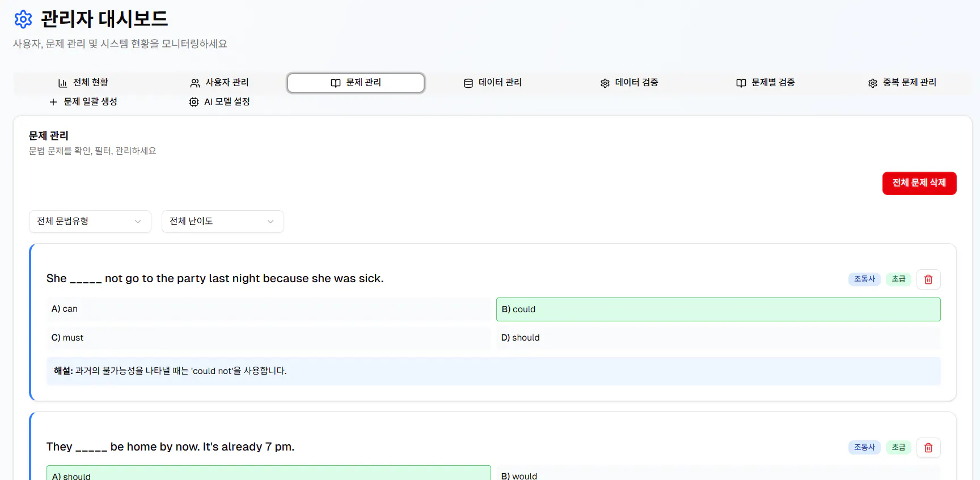Click the gear icon on 중복 문제 관리

click(x=873, y=83)
